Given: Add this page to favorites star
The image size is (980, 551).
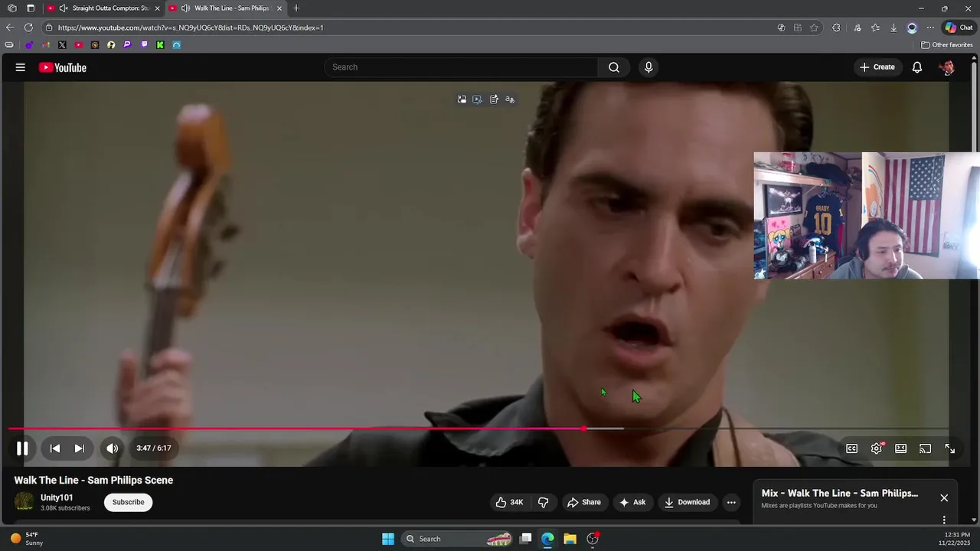Looking at the screenshot, I should (x=814, y=28).
